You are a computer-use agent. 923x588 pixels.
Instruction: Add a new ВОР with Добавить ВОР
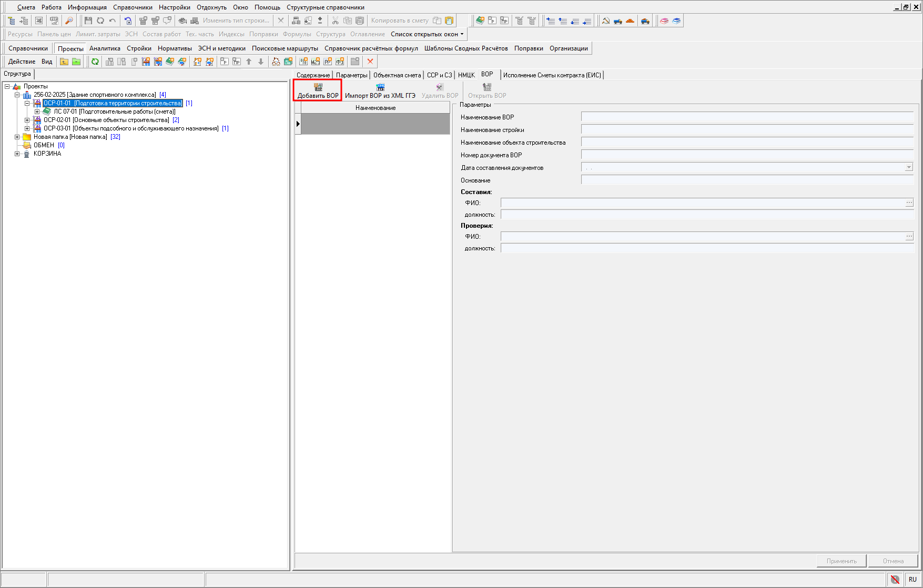click(x=318, y=90)
